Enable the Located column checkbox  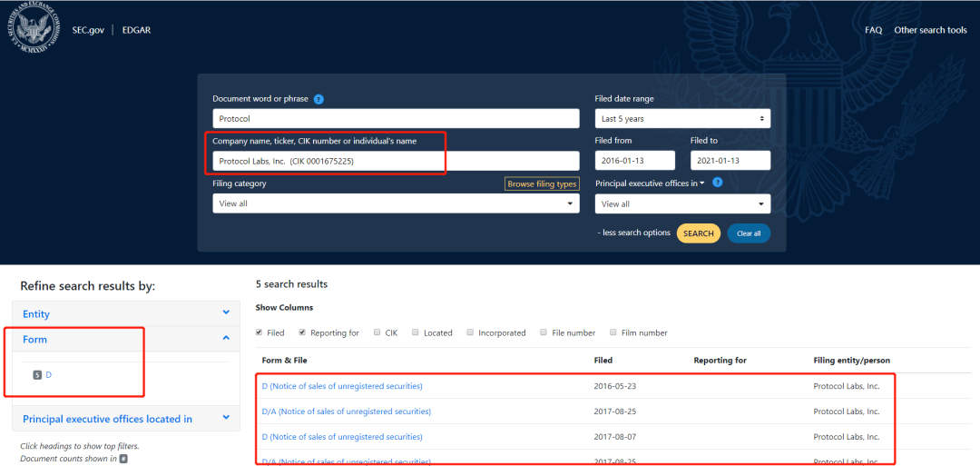click(415, 332)
